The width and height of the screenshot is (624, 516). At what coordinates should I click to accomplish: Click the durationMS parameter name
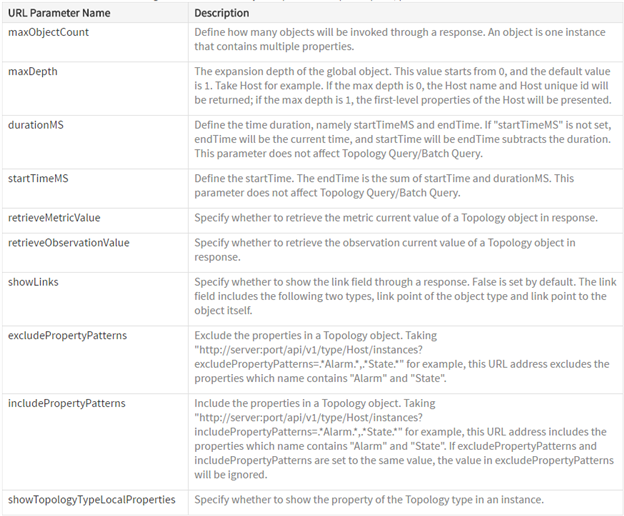[x=36, y=125]
